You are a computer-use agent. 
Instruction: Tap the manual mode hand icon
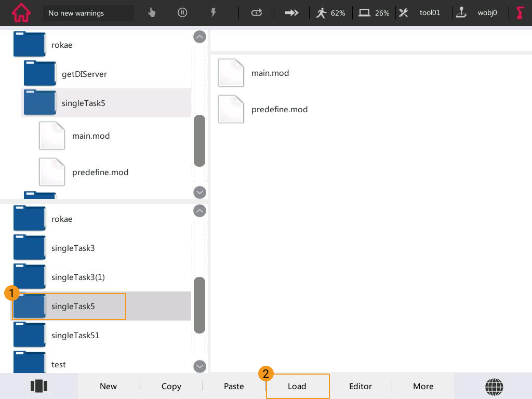click(152, 13)
